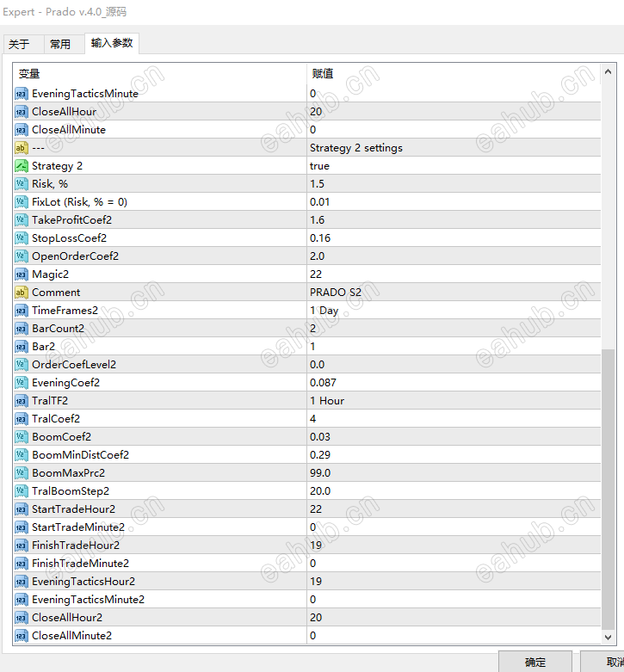The image size is (624, 672).
Task: Select the EveningTacticsHour2 variable name
Action: (83, 582)
